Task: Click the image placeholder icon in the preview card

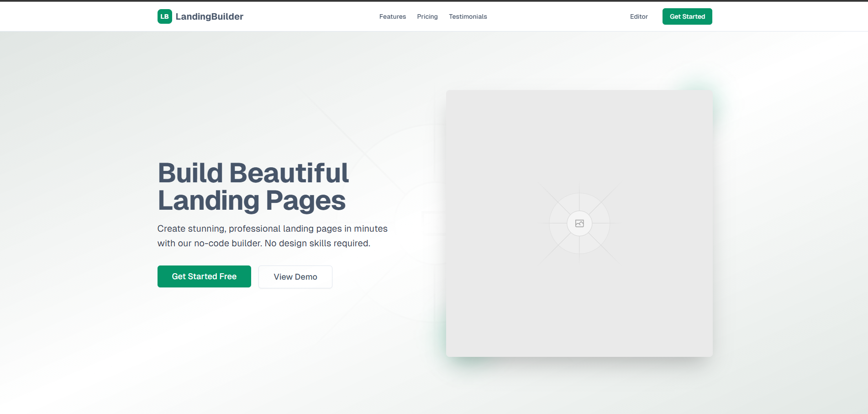Action: (x=579, y=223)
